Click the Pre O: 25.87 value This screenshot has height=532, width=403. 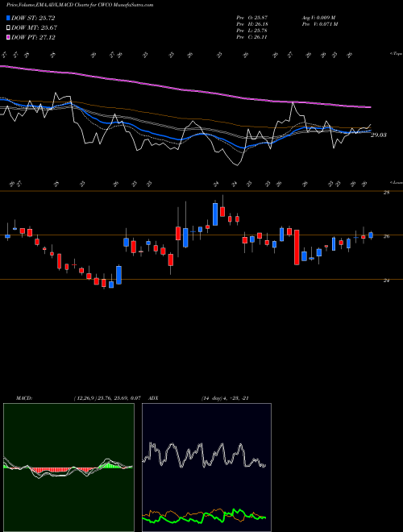pyautogui.click(x=253, y=17)
